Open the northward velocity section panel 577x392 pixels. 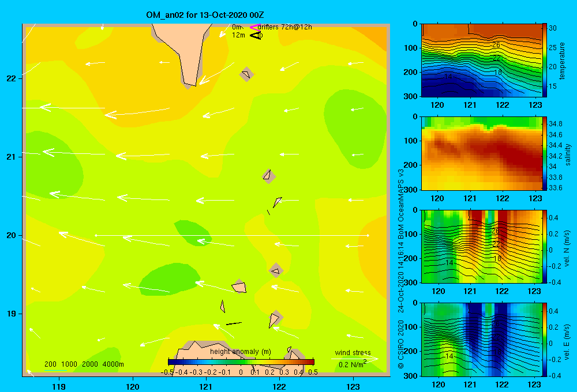coord(482,246)
